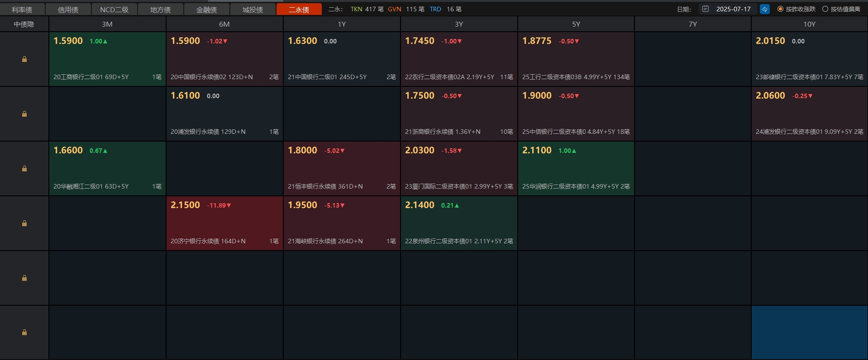The image size is (868, 360).
Task: Open the 20华融湘江二级01 63D+5Y cell
Action: tap(107, 169)
